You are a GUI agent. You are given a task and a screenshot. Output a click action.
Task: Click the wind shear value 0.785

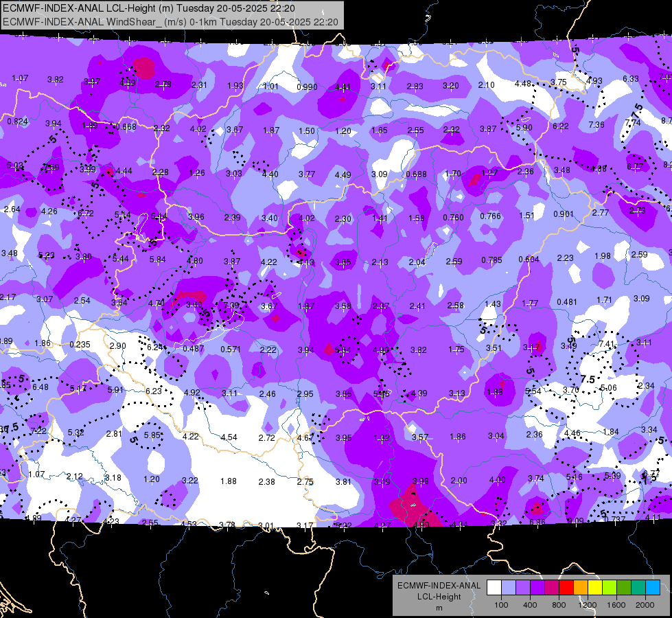point(491,260)
